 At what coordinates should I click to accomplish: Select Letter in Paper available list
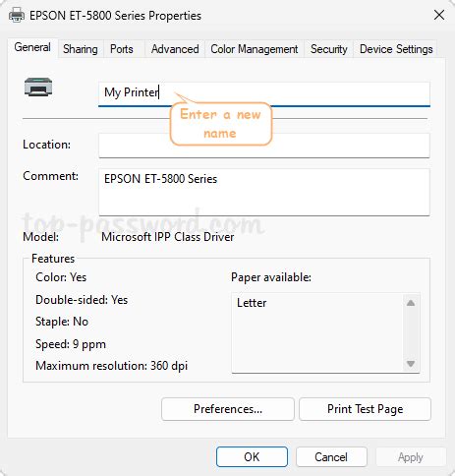(252, 303)
